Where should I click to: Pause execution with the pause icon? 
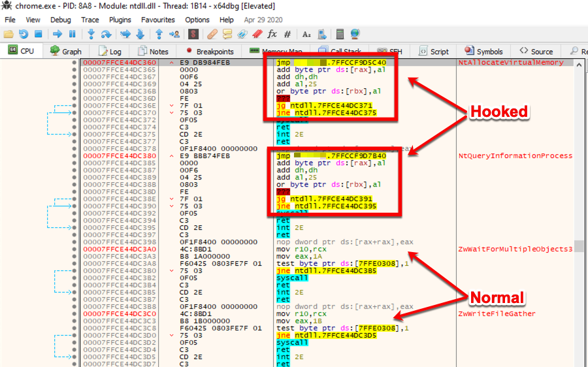(x=72, y=34)
